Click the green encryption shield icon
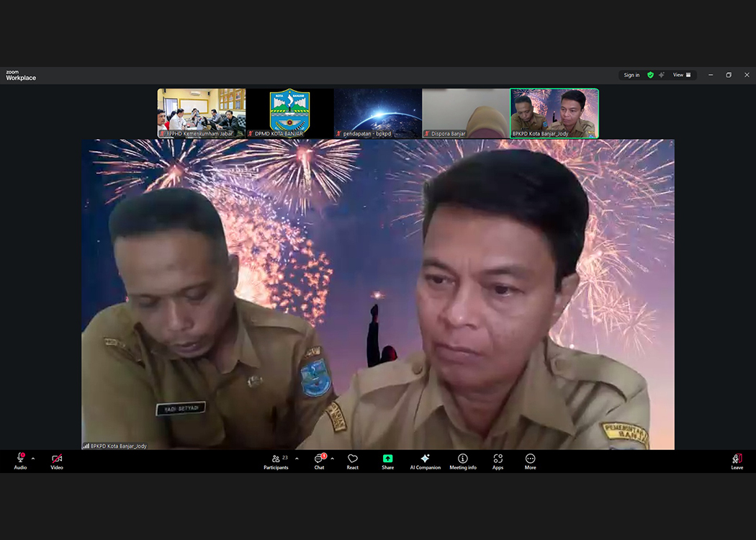 (x=650, y=75)
